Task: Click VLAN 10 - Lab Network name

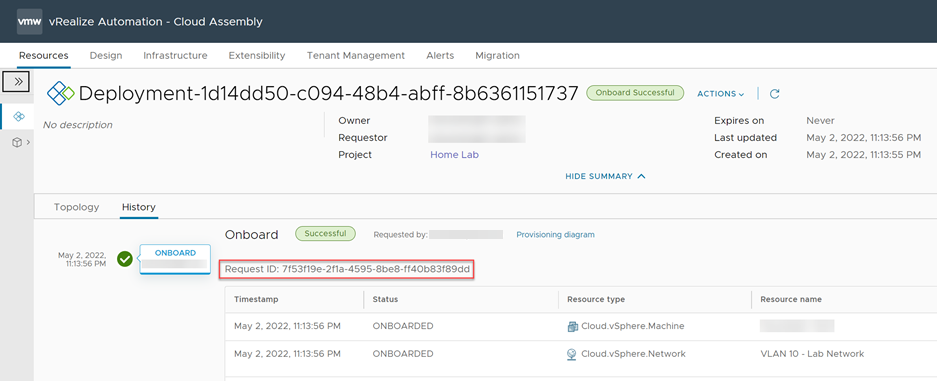Action: point(812,354)
